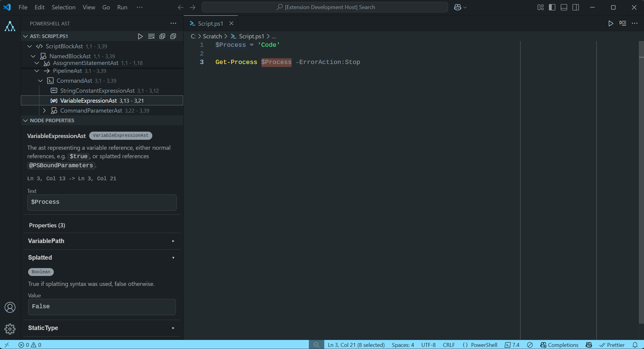Switch to the Script.ps1 editor tab
The width and height of the screenshot is (644, 349).
(210, 23)
